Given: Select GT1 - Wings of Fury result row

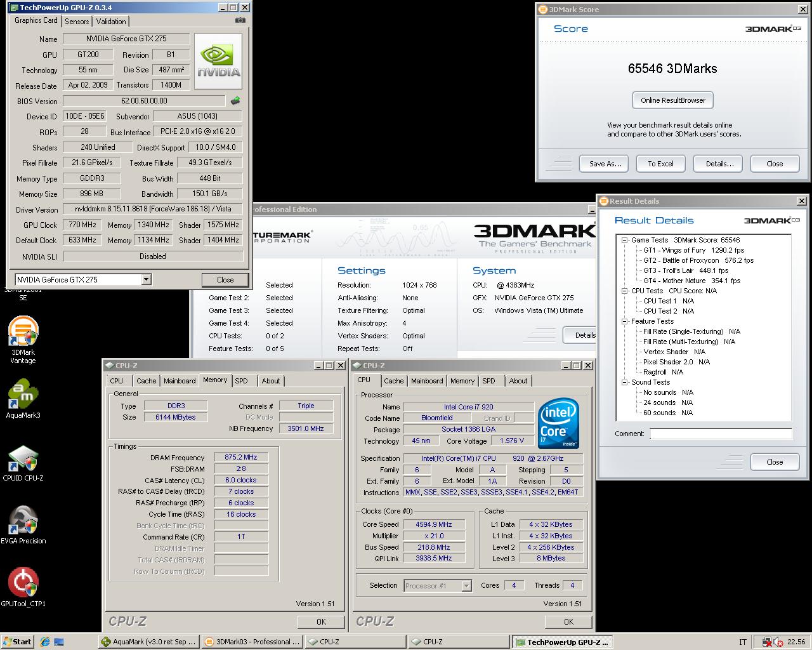Looking at the screenshot, I should point(693,250).
